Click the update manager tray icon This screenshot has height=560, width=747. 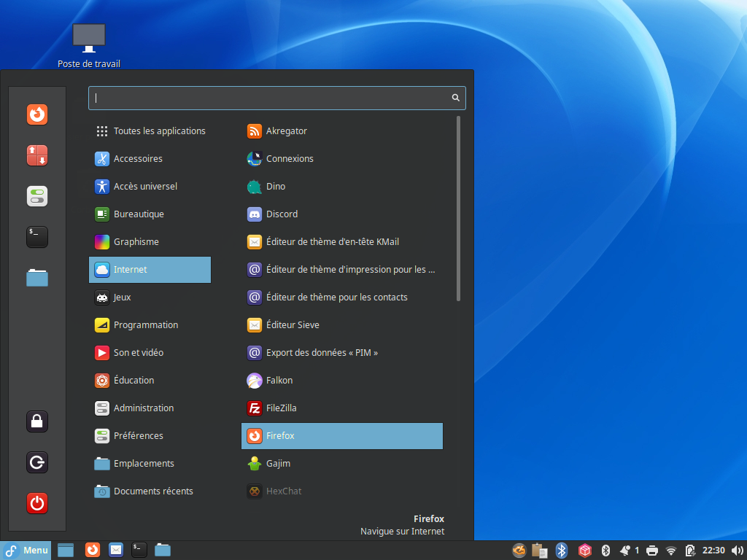[x=519, y=551]
